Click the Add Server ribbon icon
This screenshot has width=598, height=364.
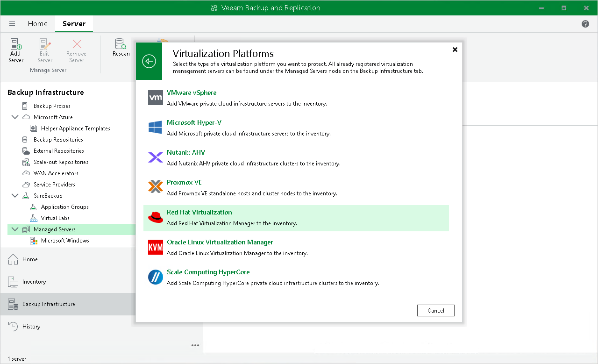[16, 44]
